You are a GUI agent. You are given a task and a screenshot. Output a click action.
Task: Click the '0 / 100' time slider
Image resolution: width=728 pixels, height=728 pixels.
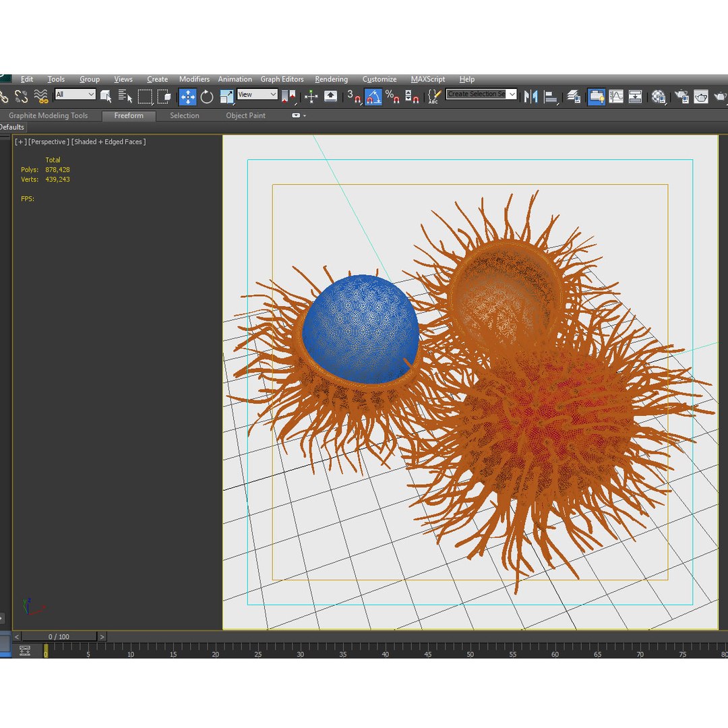coord(59,636)
